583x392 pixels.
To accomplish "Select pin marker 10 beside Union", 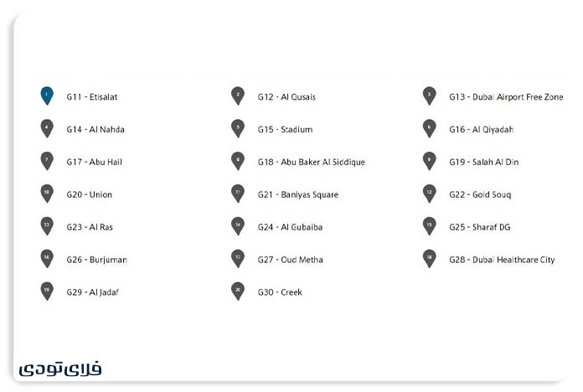I will [x=47, y=193].
